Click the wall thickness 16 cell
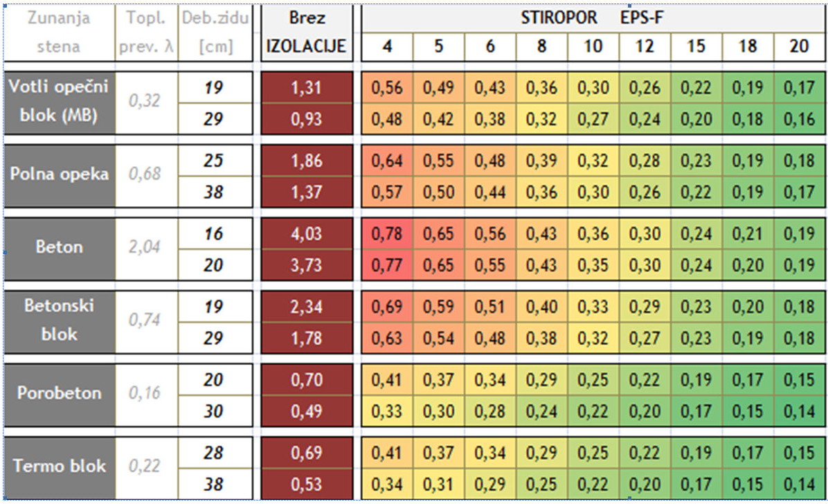The height and width of the screenshot is (504, 828). pyautogui.click(x=215, y=233)
